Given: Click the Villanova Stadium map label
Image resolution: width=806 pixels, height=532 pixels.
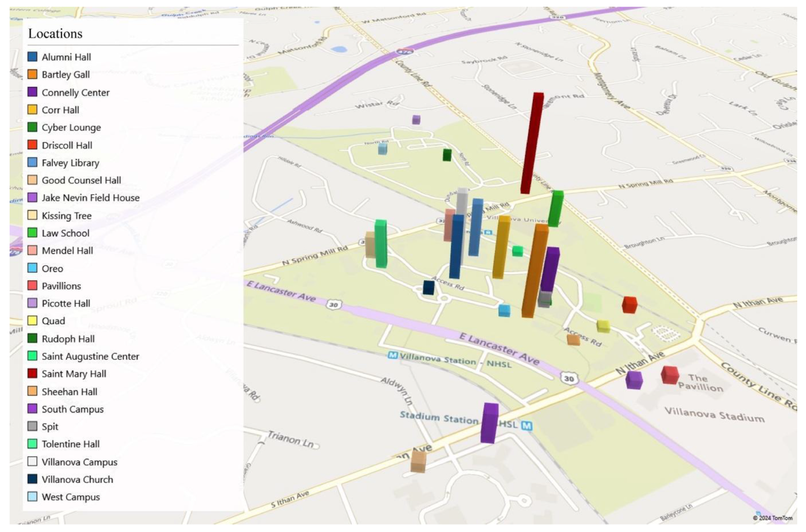Looking at the screenshot, I should coord(714,415).
